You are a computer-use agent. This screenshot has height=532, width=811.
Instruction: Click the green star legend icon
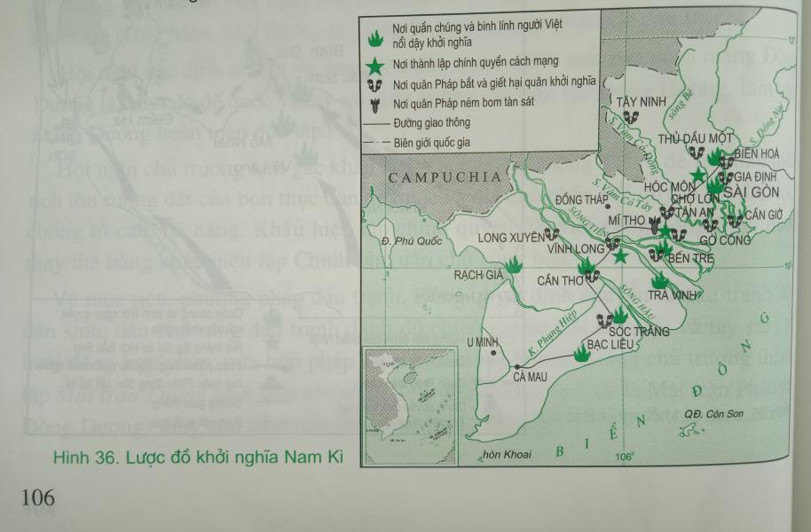pos(375,66)
